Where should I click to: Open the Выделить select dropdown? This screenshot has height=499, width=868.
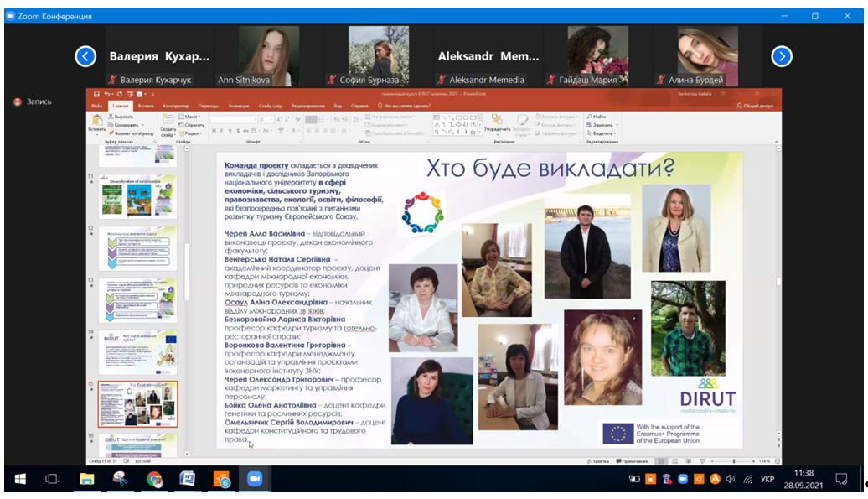601,133
